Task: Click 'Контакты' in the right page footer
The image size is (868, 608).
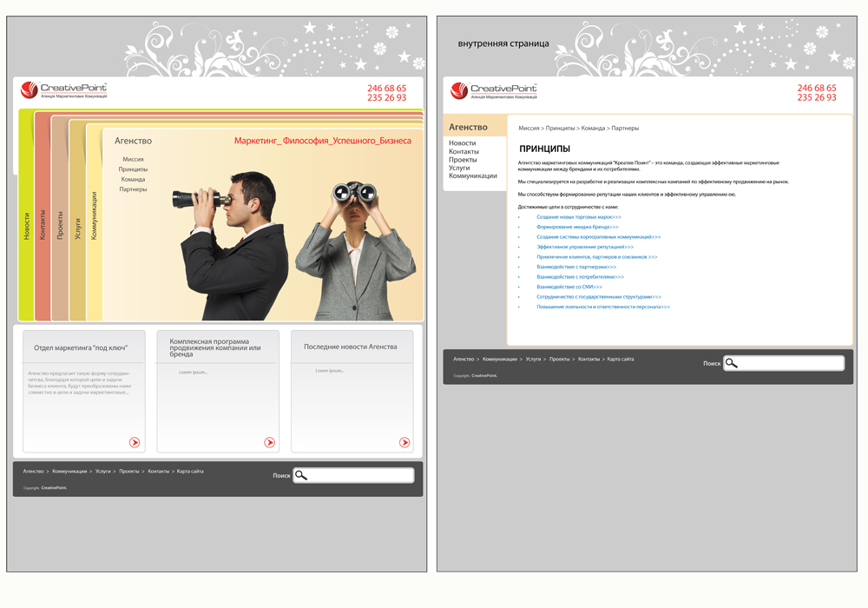Action: pos(589,360)
